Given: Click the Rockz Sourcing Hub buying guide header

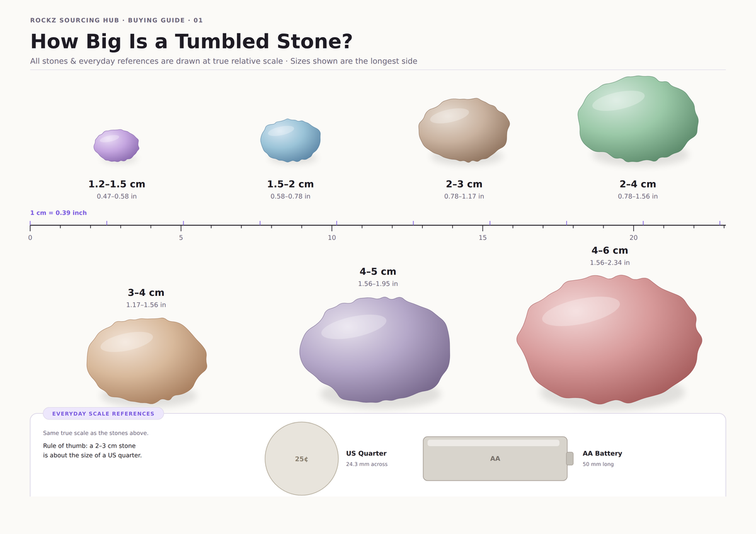Looking at the screenshot, I should [x=117, y=20].
